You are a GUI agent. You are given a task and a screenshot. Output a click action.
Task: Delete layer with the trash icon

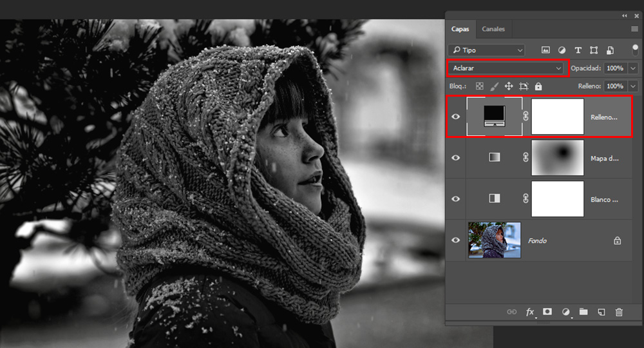[x=619, y=312]
